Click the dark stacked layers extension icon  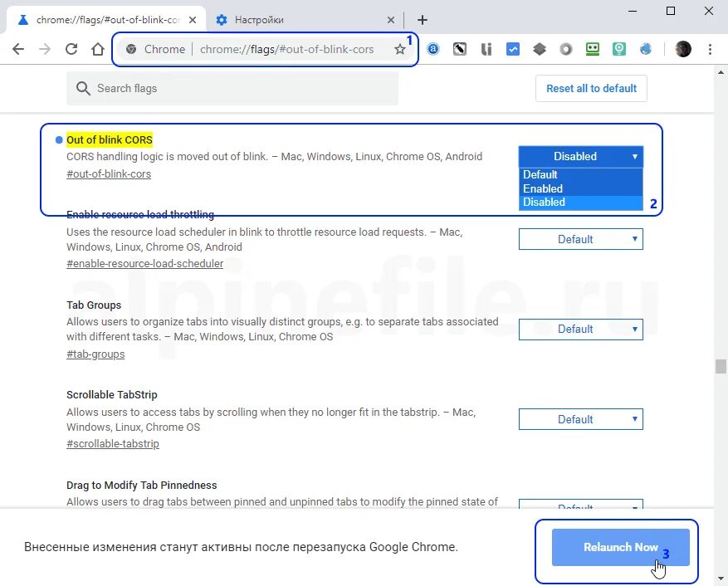[x=540, y=49]
